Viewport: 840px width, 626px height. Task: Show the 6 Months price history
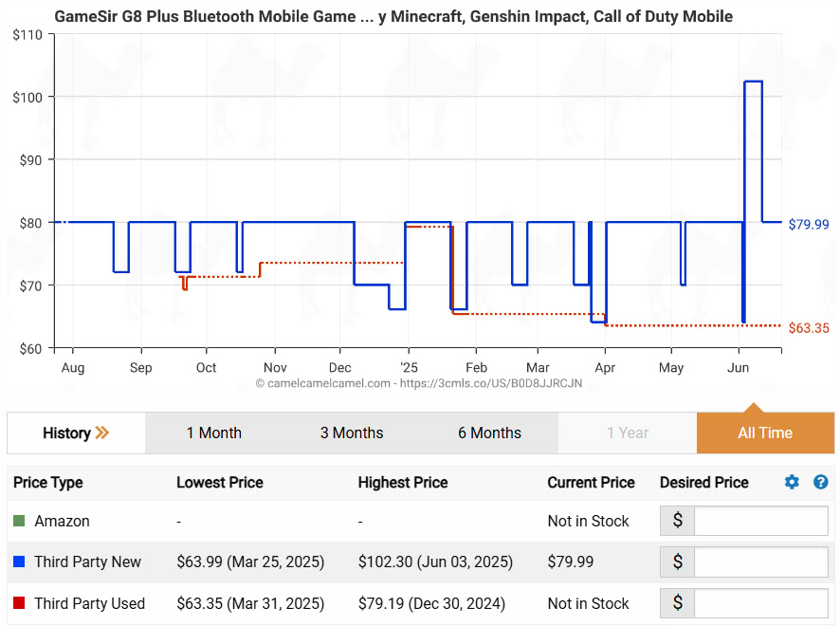click(x=489, y=433)
